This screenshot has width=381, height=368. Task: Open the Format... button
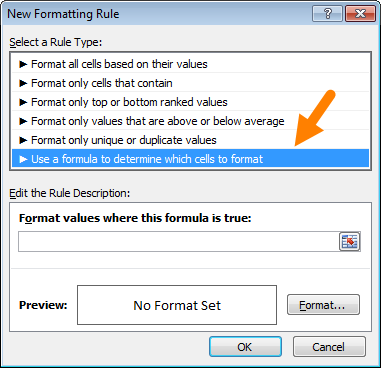[323, 305]
